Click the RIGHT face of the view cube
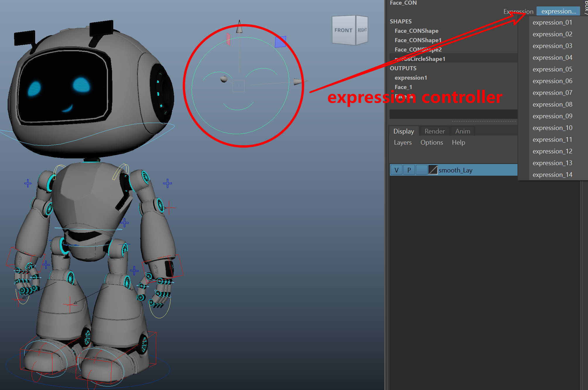This screenshot has height=390, width=588. point(362,30)
